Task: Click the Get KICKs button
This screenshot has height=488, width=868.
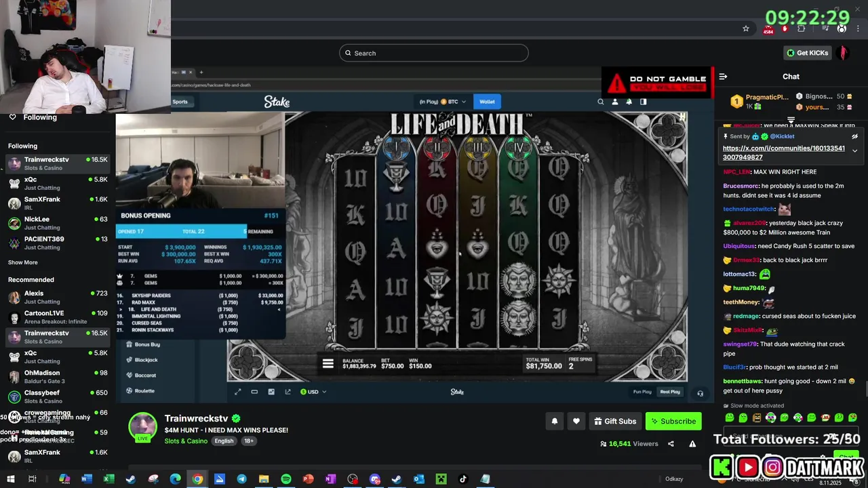Action: (x=807, y=53)
